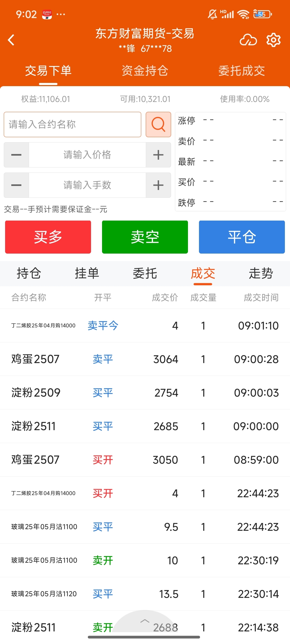Image resolution: width=290 pixels, height=644 pixels.
Task: Select the 淀粉2509 买平 trade row
Action: (145, 393)
